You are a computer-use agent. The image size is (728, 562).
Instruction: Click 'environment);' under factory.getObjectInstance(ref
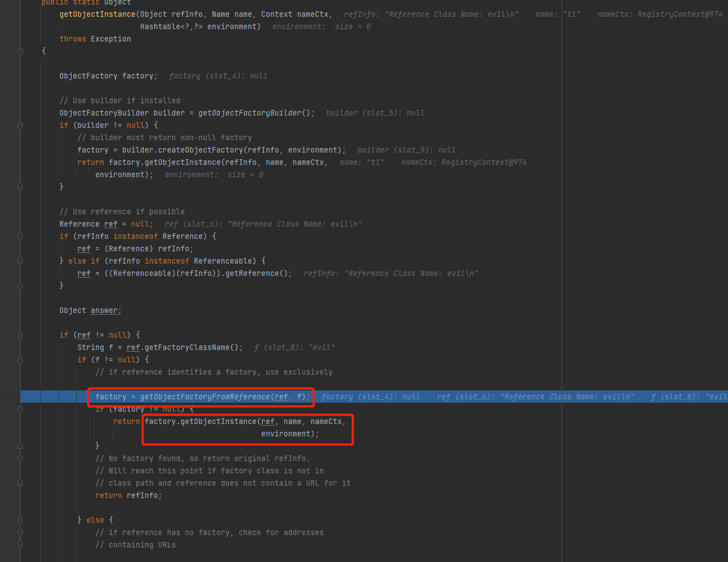[290, 434]
